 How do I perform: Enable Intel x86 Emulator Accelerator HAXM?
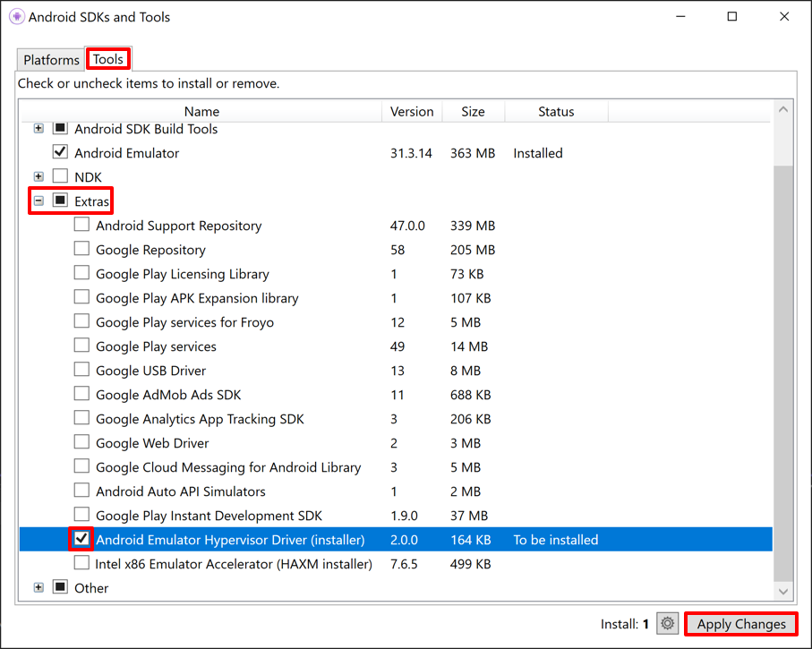click(x=81, y=563)
